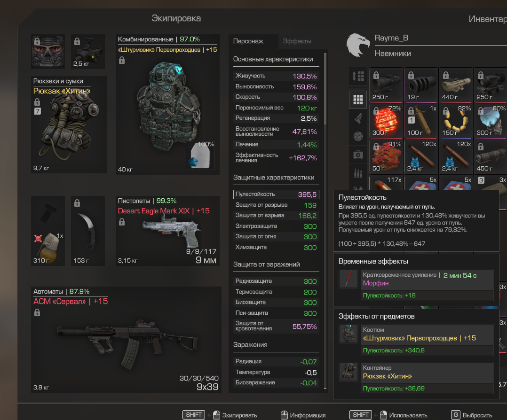The height and width of the screenshot is (420, 507).
Task: Filter inventory by medkit icon
Action: coord(358,155)
